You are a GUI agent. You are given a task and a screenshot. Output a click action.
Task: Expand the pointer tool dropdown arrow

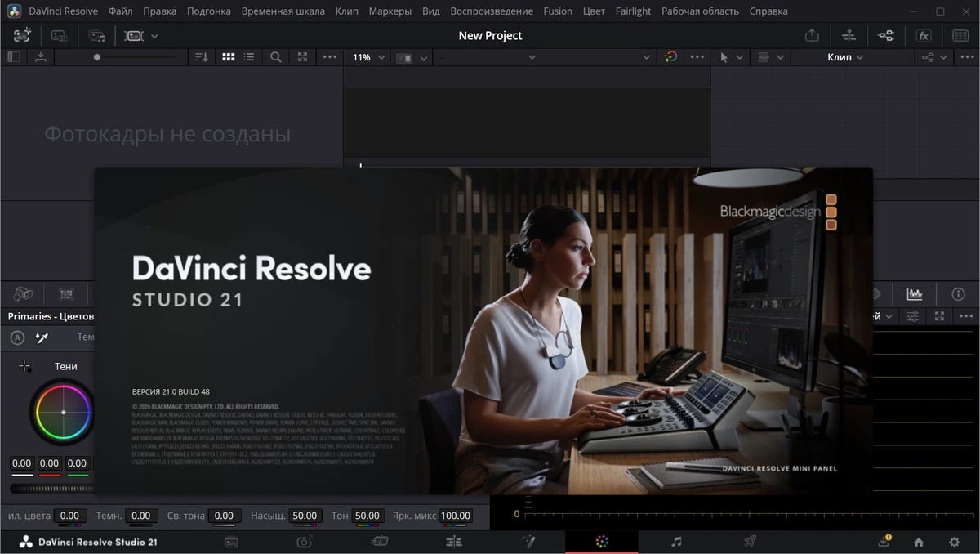click(x=740, y=57)
